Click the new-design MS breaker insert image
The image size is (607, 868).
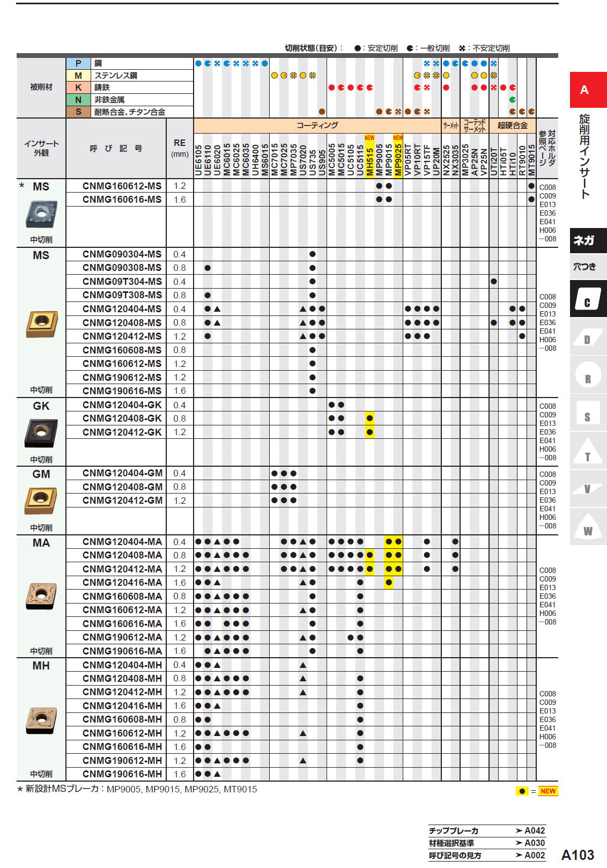41,214
